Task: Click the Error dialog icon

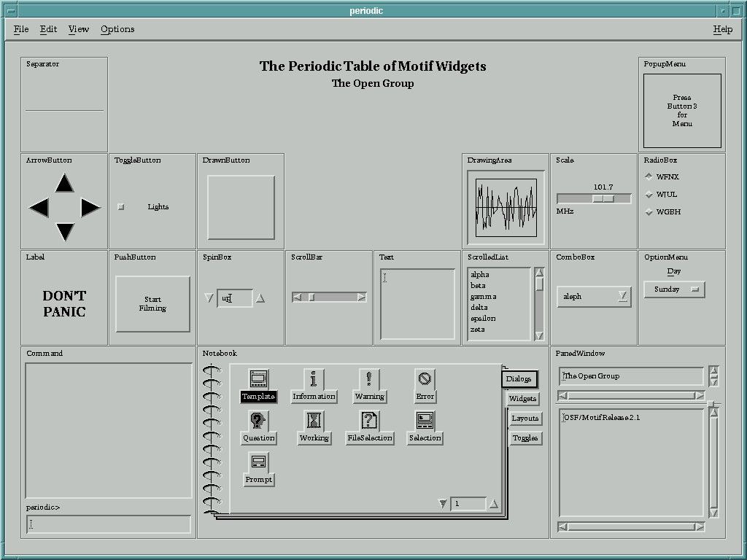Action: click(x=425, y=379)
